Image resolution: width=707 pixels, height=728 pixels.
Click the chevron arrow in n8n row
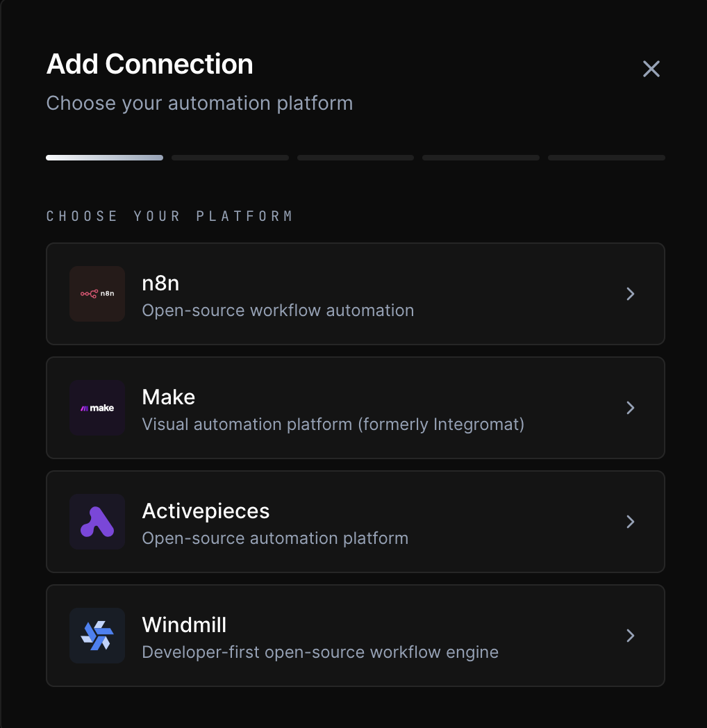[x=631, y=294]
